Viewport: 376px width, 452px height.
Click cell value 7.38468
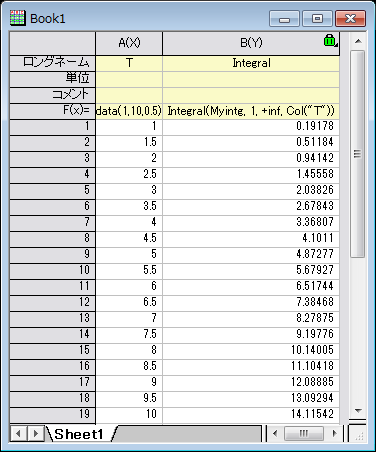pos(251,303)
